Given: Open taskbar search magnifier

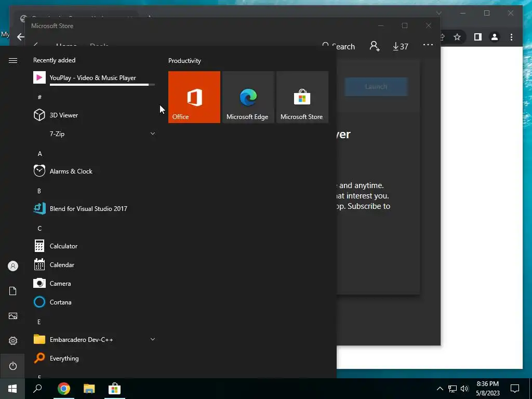Looking at the screenshot, I should (37, 389).
